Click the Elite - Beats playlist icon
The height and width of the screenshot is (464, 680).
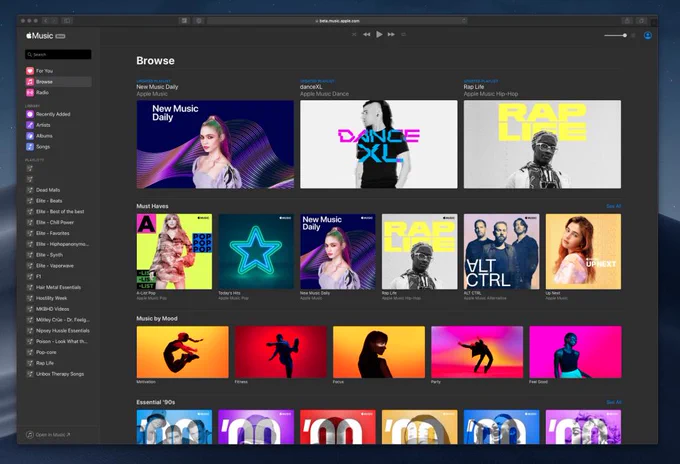coord(30,201)
